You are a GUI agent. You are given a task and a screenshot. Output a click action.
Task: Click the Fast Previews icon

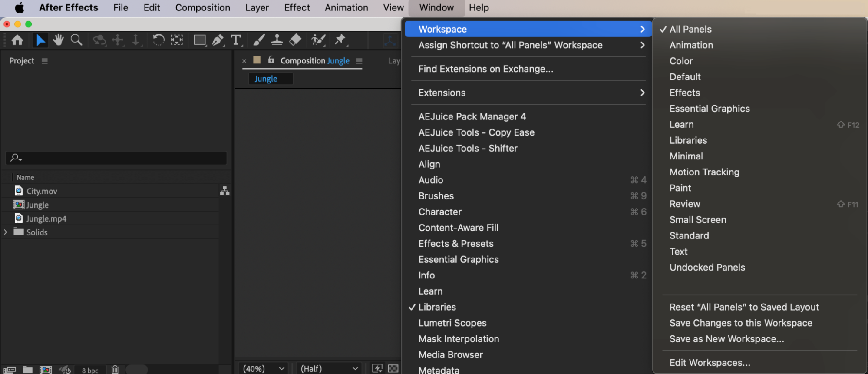click(x=377, y=368)
